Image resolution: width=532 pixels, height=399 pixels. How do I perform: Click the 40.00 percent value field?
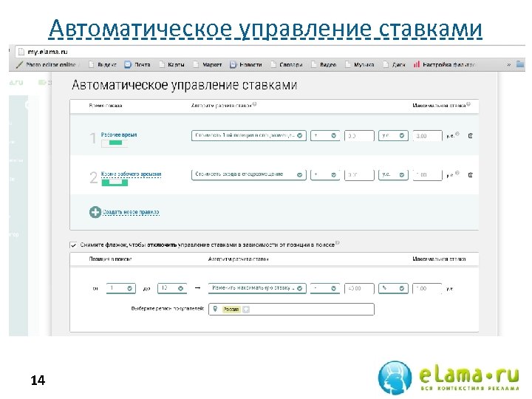coord(359,288)
